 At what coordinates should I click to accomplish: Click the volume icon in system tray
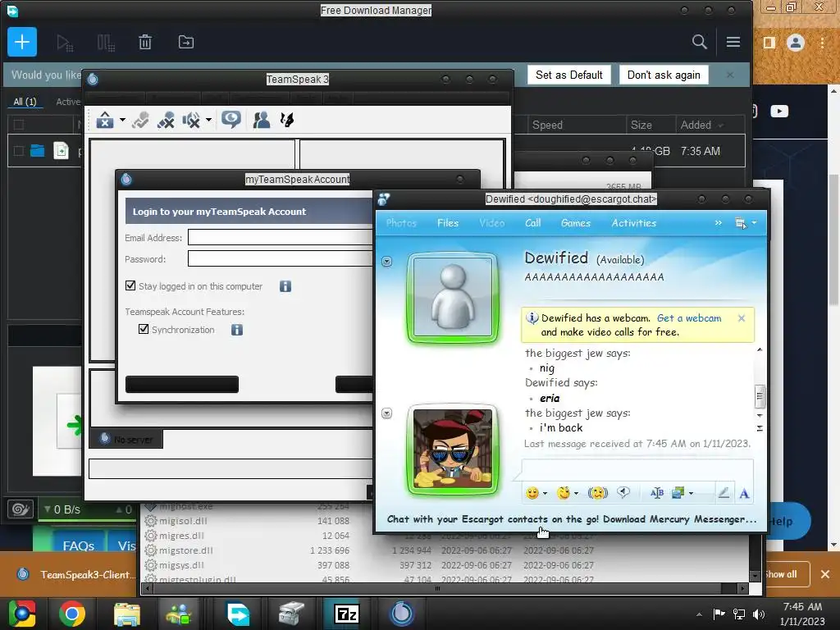[x=759, y=614]
